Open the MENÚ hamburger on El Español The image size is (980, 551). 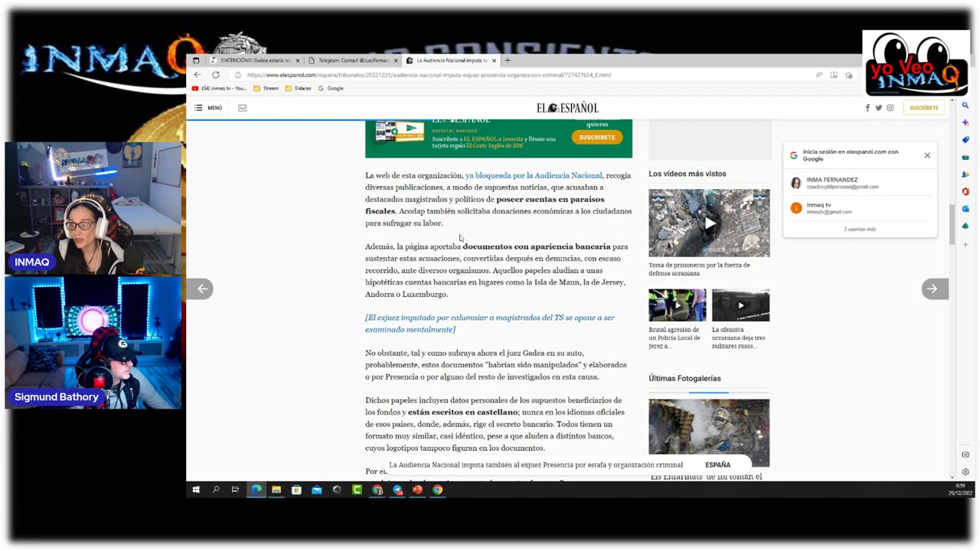tap(208, 108)
